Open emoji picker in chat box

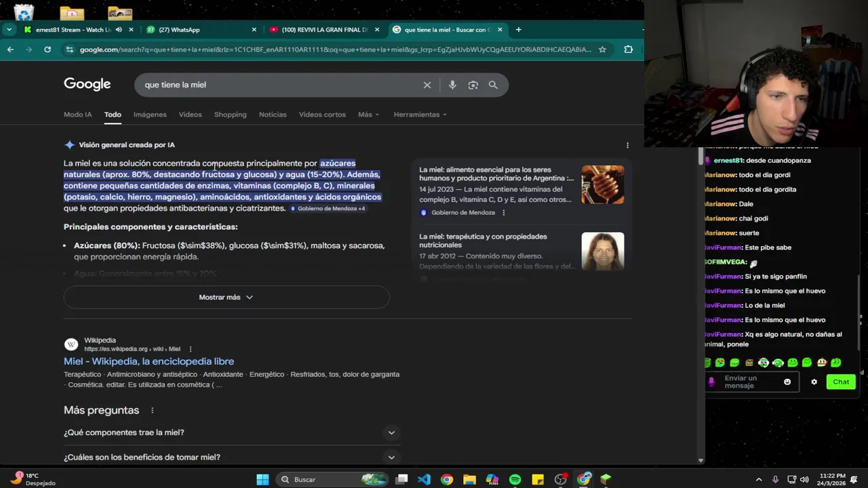[x=787, y=382]
